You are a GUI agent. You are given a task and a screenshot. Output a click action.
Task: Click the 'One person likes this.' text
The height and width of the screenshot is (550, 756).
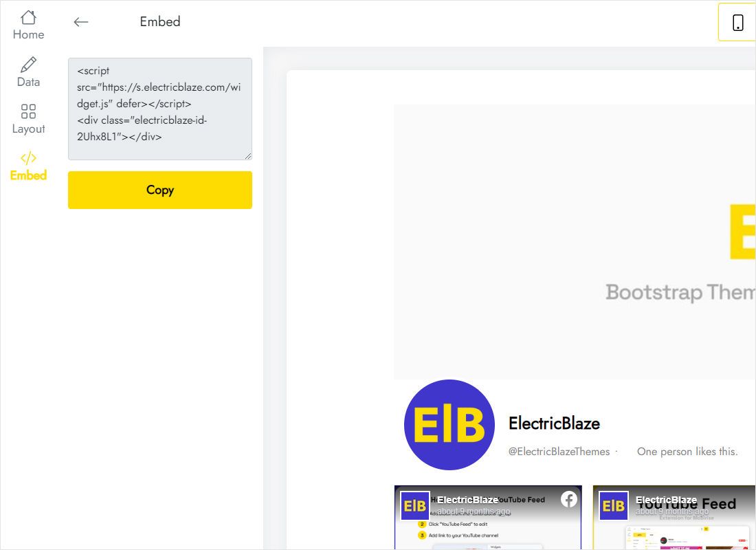coord(687,452)
